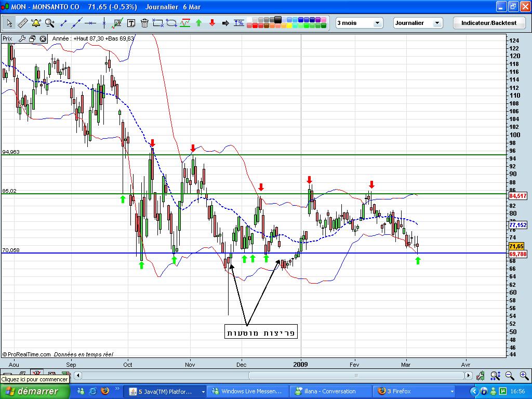This screenshot has height=399, width=532.
Task: Expand the 3 Firefox taskbar group arrow
Action: (452, 392)
